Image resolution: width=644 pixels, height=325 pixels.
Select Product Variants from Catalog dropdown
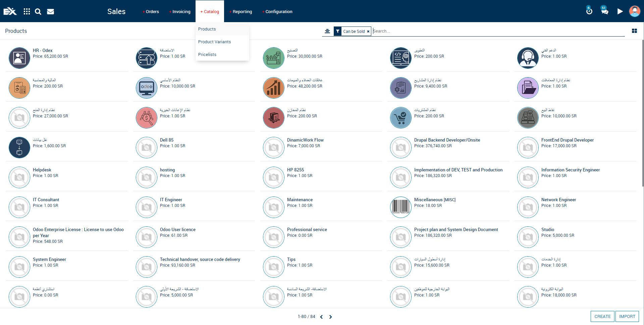pyautogui.click(x=222, y=42)
